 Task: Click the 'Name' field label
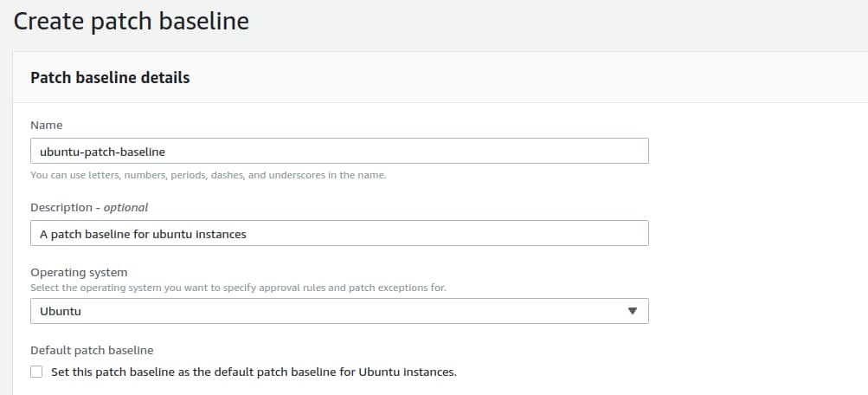click(x=46, y=126)
